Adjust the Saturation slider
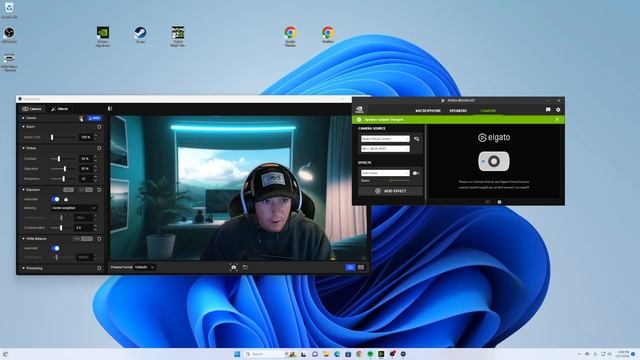The image size is (640, 360). click(63, 169)
